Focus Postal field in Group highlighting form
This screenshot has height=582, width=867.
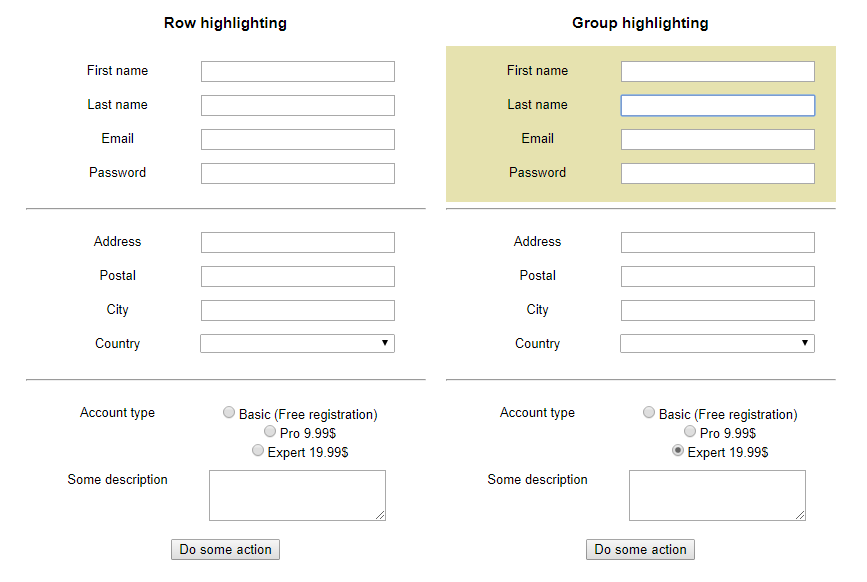tap(717, 277)
